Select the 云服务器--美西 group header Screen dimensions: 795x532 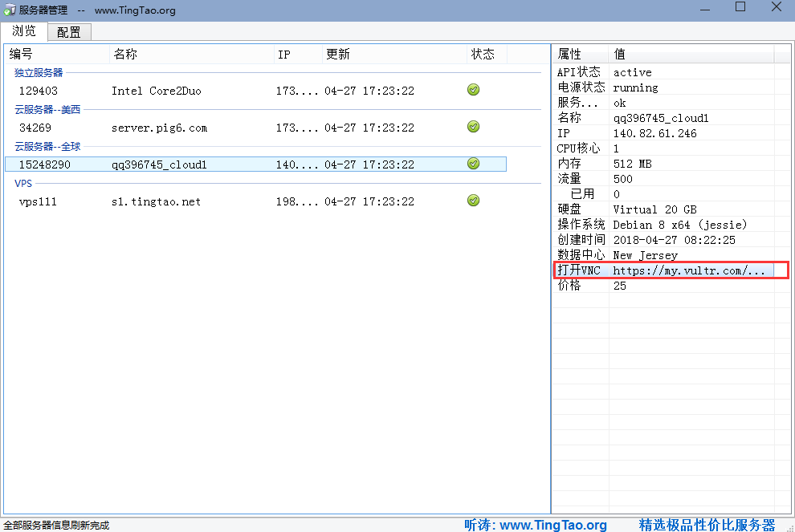47,109
